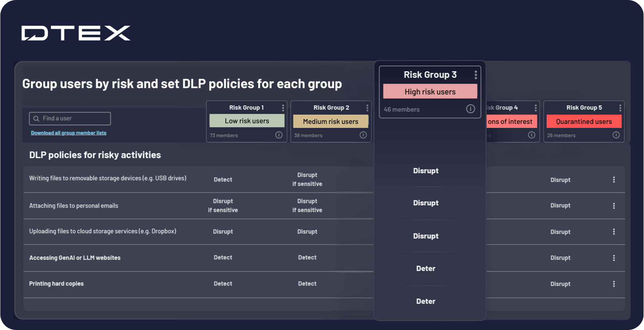Open options menu for the removable storage policy row

[614, 179]
